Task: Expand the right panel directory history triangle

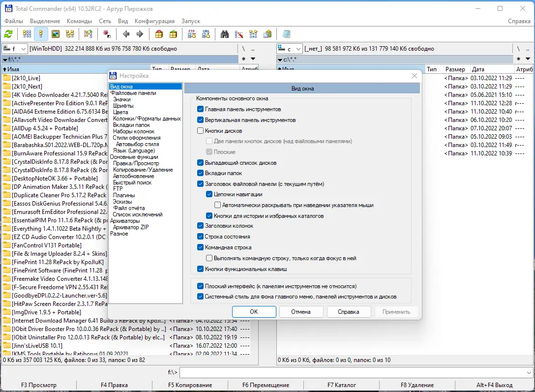Action: [528, 59]
